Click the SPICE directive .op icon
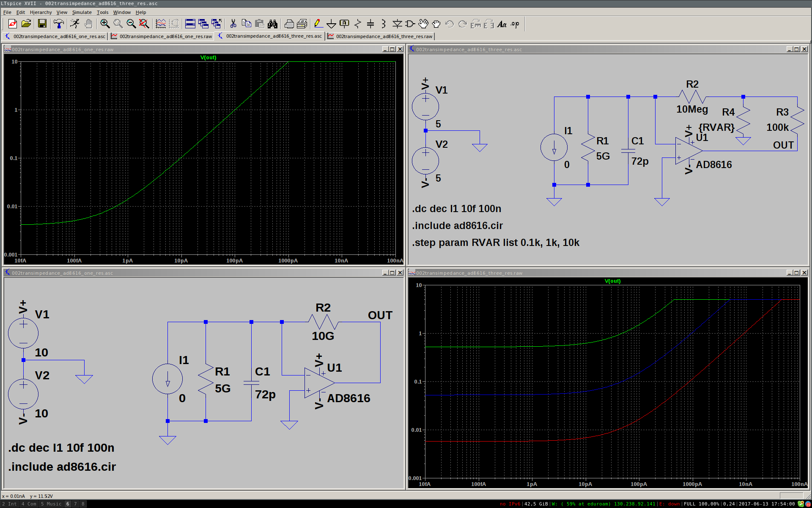This screenshot has width=812, height=508. 515,24
